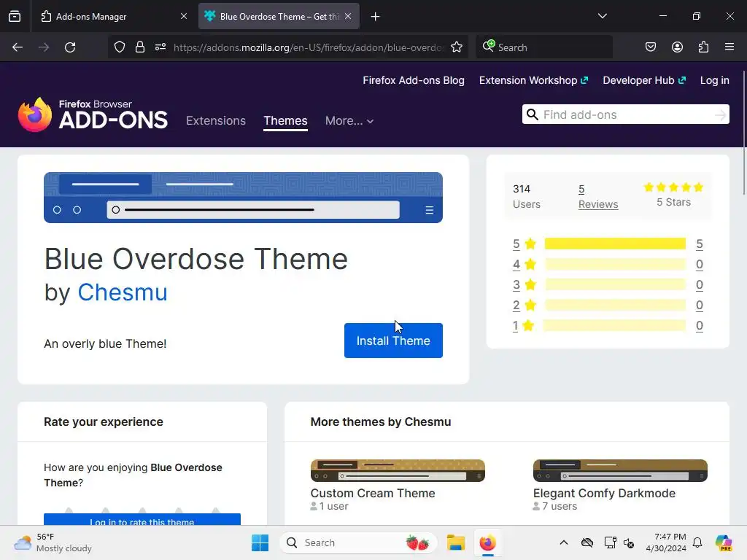Open the Firefox account icon

pos(677,47)
